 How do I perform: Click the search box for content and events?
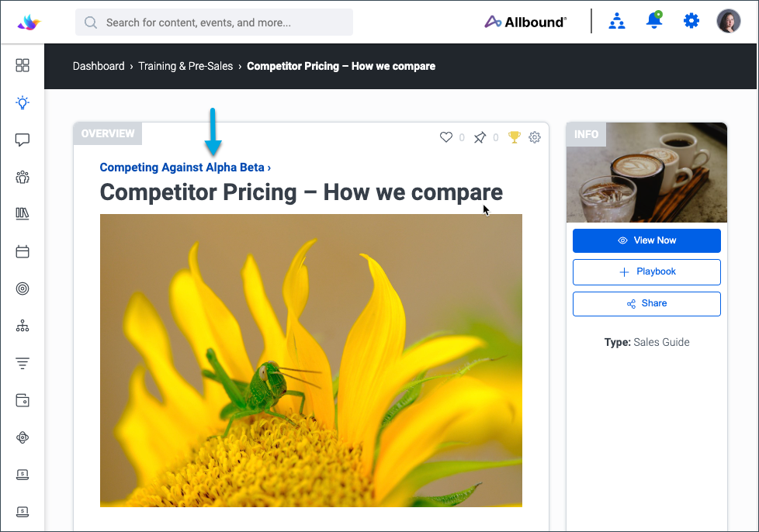click(x=214, y=22)
